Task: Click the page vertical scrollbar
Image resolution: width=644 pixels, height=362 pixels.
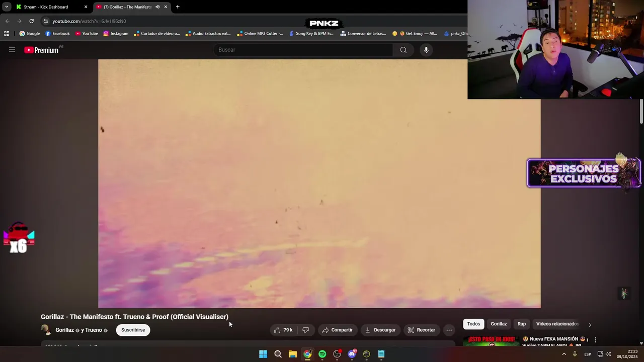Action: click(641, 112)
